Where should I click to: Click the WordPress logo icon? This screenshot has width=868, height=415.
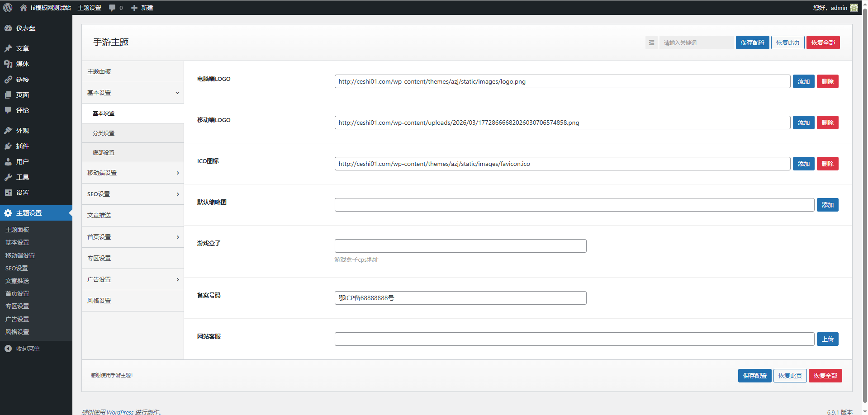pos(8,8)
